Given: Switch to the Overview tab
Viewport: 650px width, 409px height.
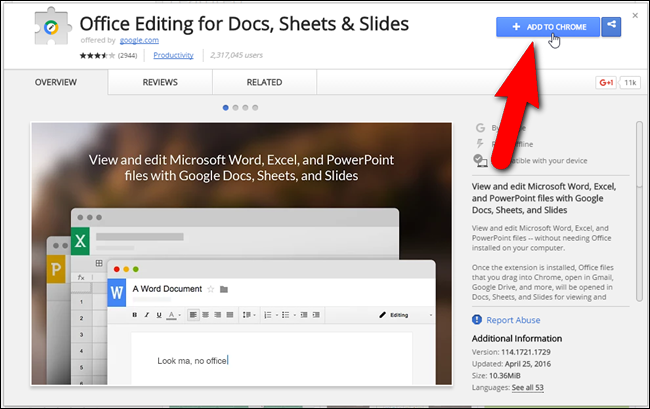Looking at the screenshot, I should pos(56,82).
